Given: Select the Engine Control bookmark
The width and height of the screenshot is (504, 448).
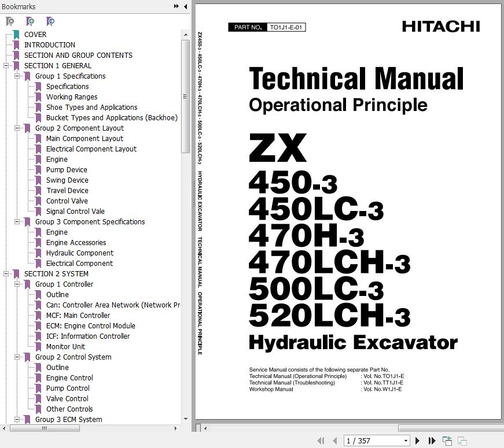Looking at the screenshot, I should (69, 377).
